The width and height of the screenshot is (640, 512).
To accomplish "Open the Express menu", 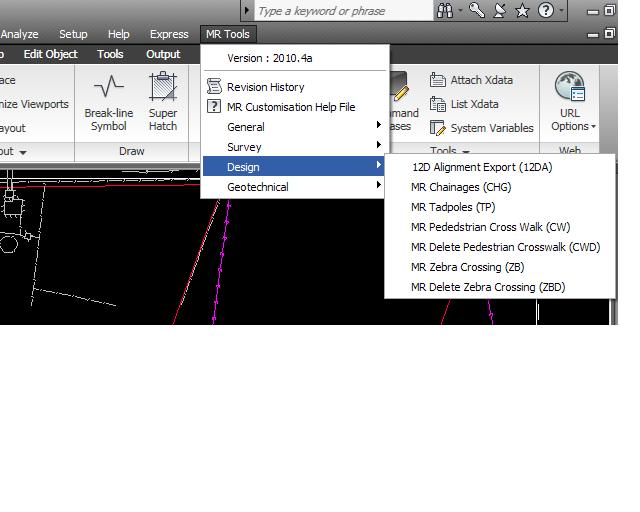I will click(169, 34).
